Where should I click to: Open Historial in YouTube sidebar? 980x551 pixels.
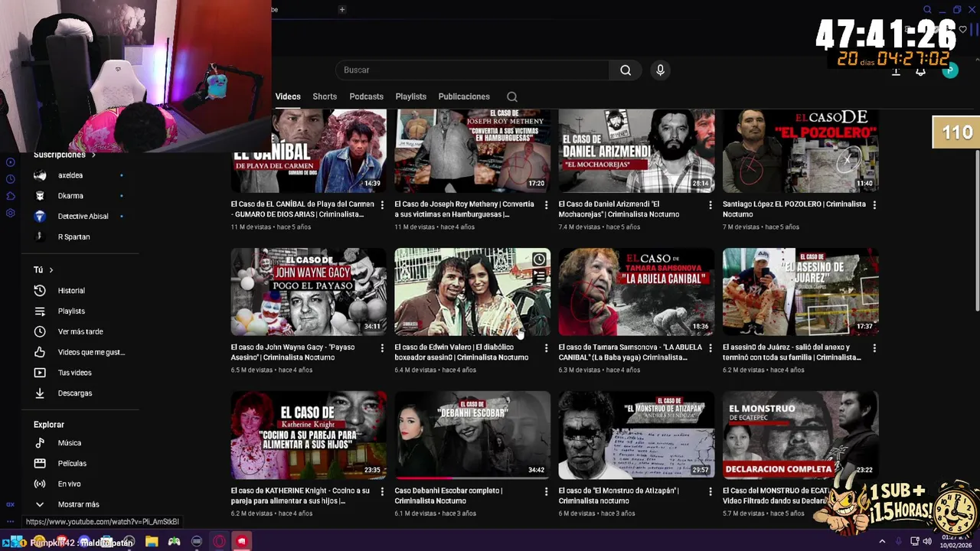80,291
